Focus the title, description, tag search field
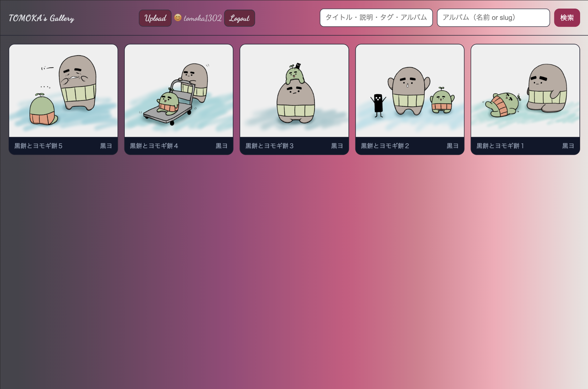Image resolution: width=588 pixels, height=389 pixels. click(x=376, y=17)
